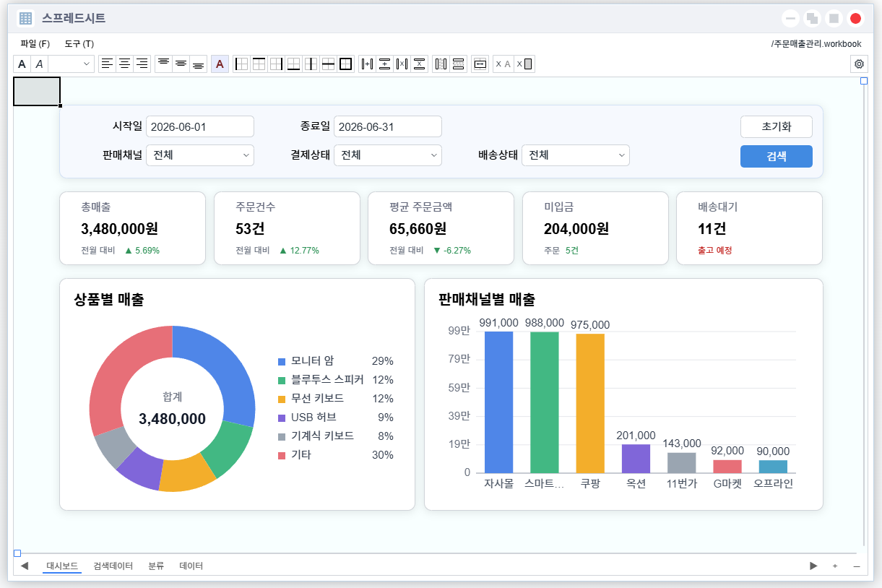Center cell text horizontally
Viewport: 882px width, 588px height.
tap(124, 64)
